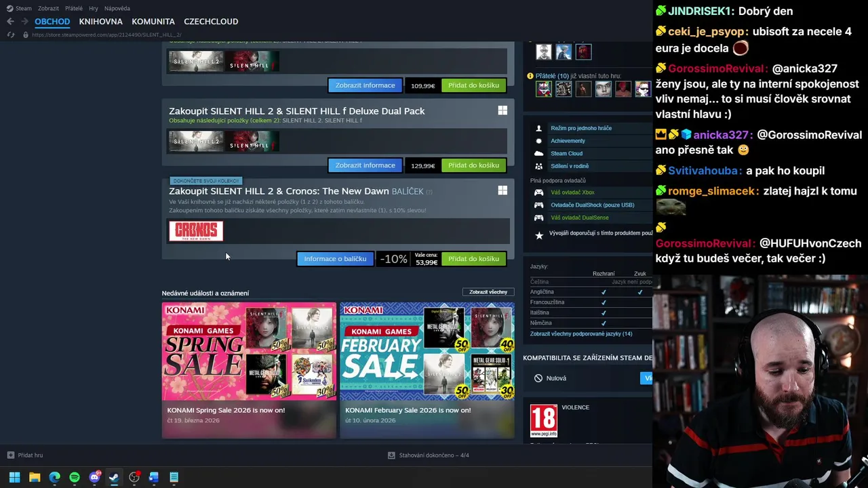
Task: Open the Váš ovladač DualSense link
Action: pos(580,218)
